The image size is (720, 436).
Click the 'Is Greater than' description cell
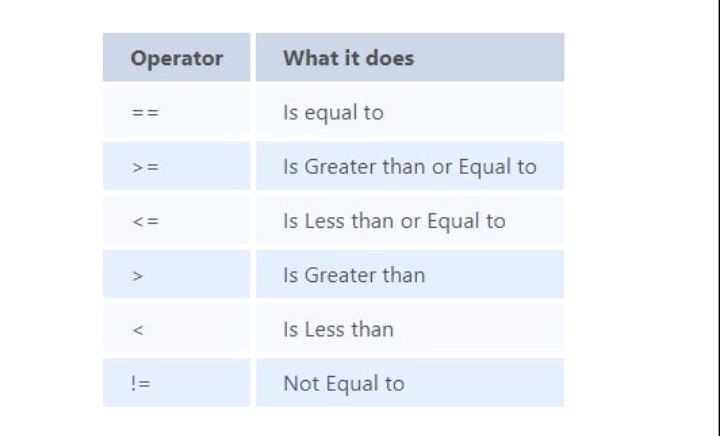[353, 275]
